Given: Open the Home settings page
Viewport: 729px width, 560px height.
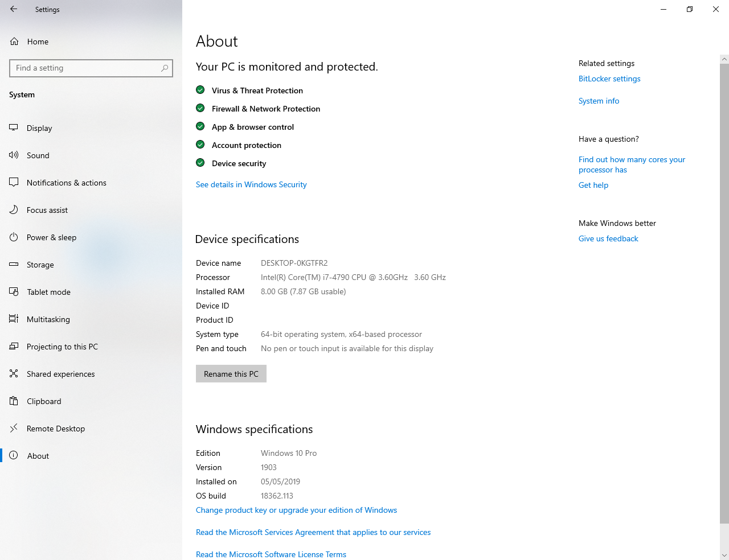Looking at the screenshot, I should (x=91, y=42).
